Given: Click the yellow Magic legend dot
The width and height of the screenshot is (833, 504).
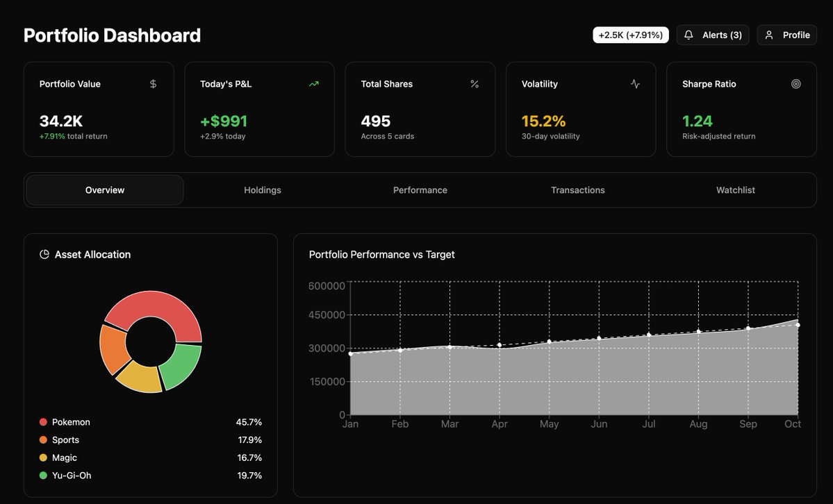Looking at the screenshot, I should [x=44, y=457].
